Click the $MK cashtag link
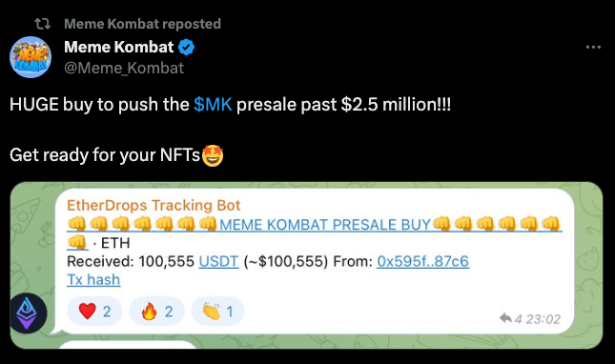The image size is (615, 364). tap(213, 105)
